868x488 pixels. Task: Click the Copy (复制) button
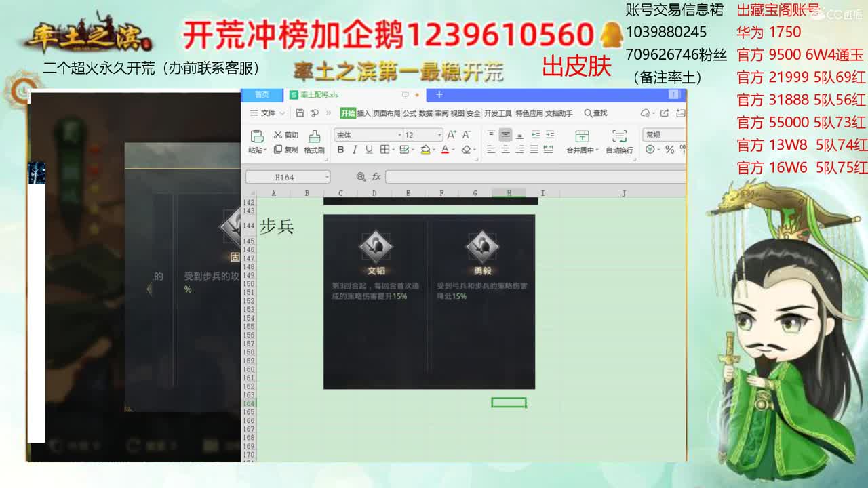[285, 150]
